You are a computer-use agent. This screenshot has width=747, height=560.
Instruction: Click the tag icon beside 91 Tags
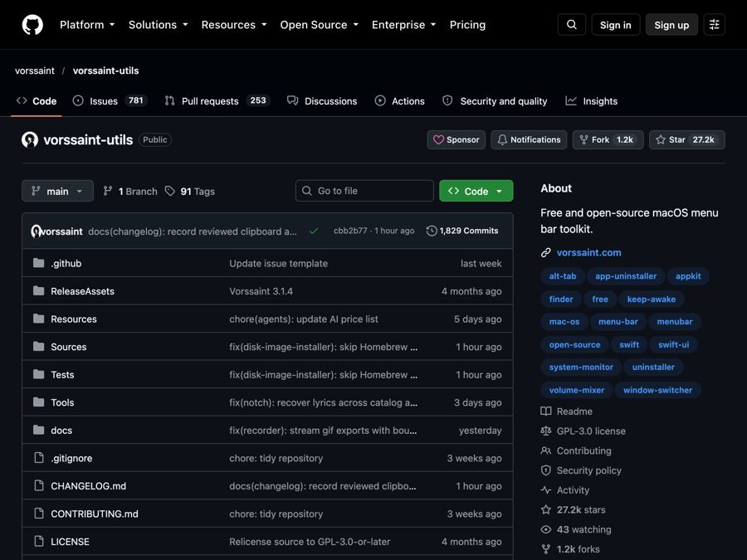point(170,191)
